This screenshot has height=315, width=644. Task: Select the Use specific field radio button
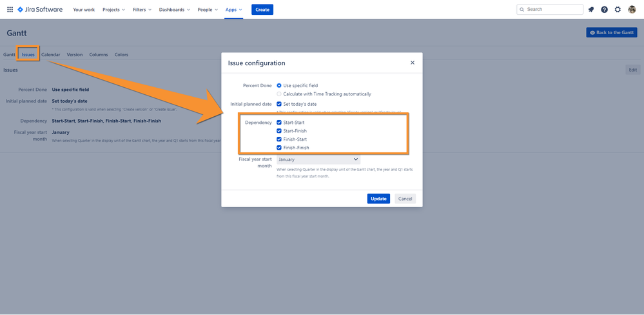coord(279,86)
